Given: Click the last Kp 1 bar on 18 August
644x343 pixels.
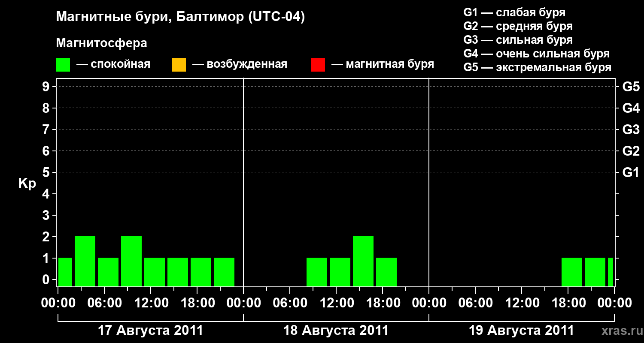Looking at the screenshot, I should [x=386, y=272].
